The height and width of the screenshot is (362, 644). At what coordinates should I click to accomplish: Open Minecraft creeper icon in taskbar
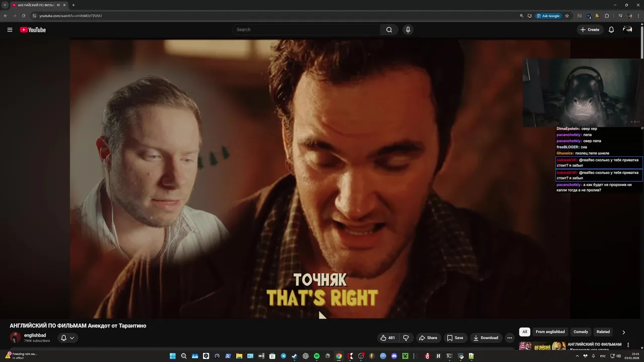405,356
